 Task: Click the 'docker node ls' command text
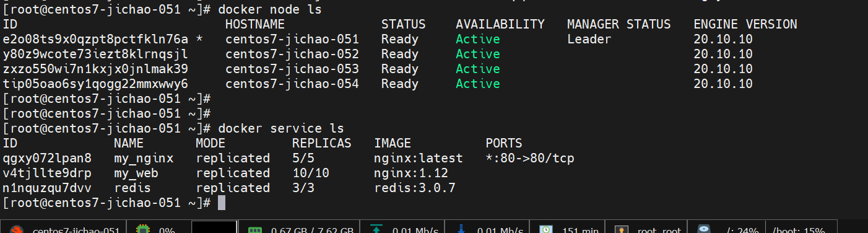[270, 10]
